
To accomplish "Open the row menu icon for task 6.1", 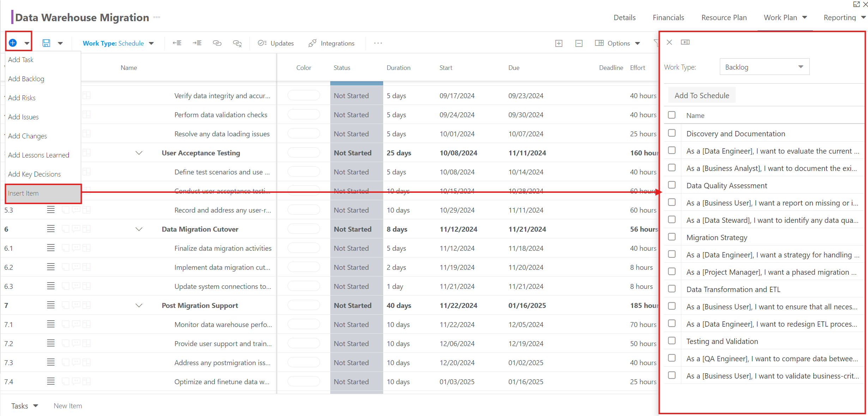I will click(x=51, y=248).
